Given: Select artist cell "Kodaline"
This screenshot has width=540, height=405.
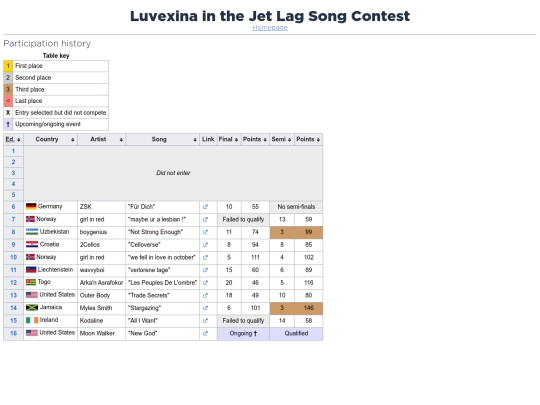Looking at the screenshot, I should coord(102,321).
